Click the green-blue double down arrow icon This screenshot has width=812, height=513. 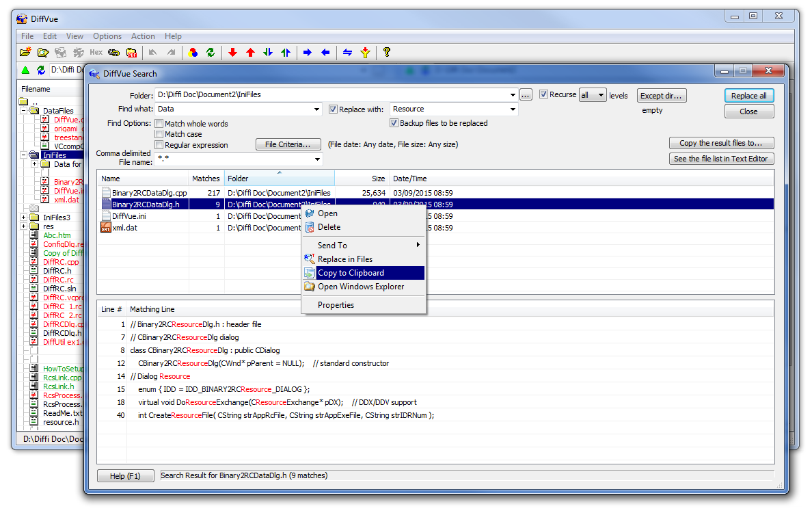tap(268, 53)
